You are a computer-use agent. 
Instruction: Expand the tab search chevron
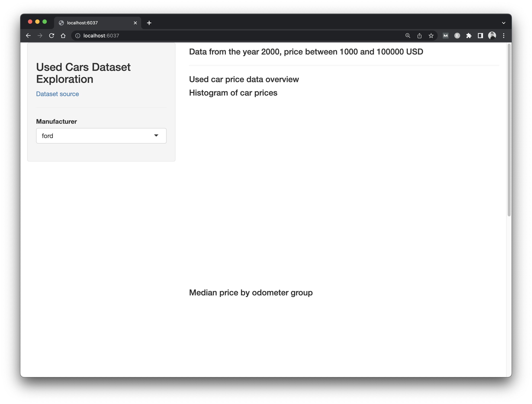click(504, 23)
